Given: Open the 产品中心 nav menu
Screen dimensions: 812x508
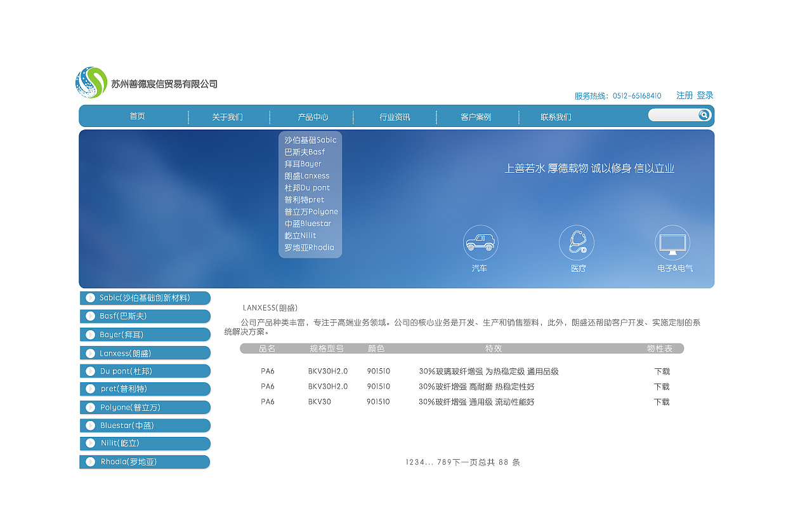Looking at the screenshot, I should 313,117.
